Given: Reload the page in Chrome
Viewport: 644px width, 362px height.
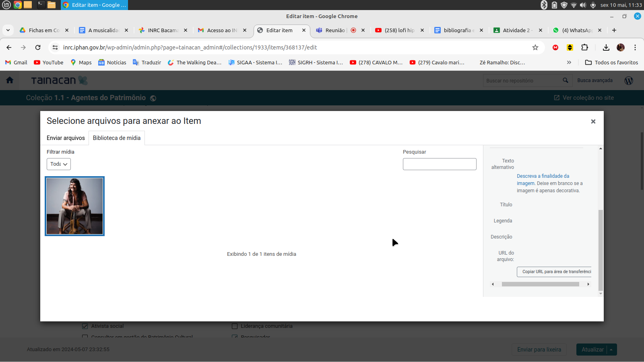Looking at the screenshot, I should click(38, 47).
